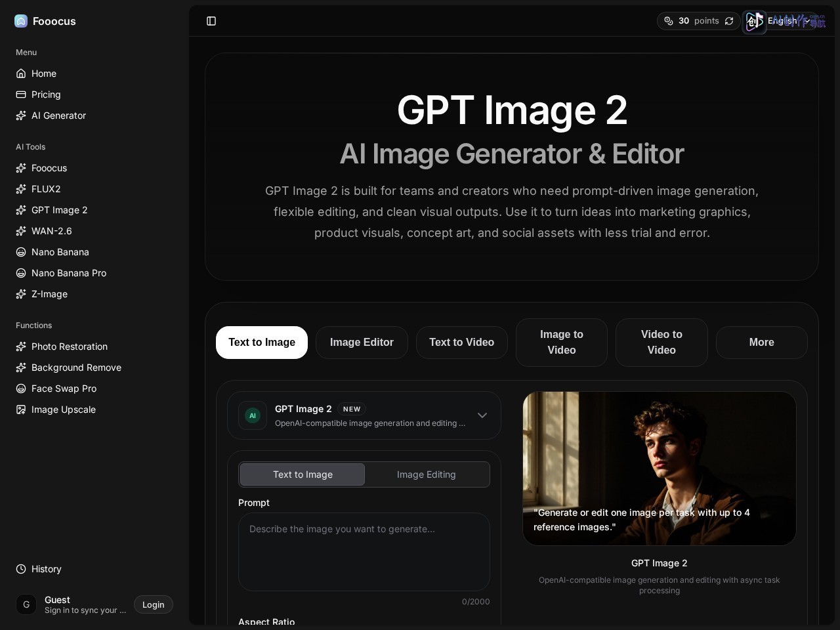
Task: Click the History clock icon
Action: [x=21, y=569]
